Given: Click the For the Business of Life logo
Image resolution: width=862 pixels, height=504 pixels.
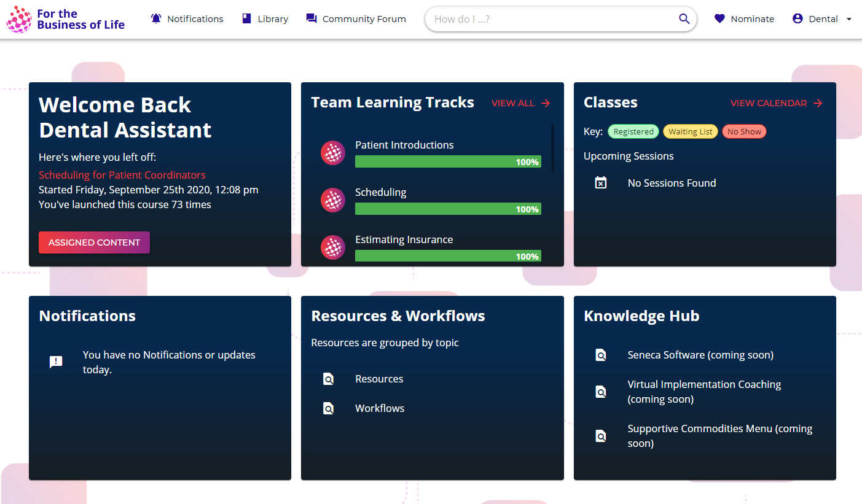Looking at the screenshot, I should tap(66, 19).
